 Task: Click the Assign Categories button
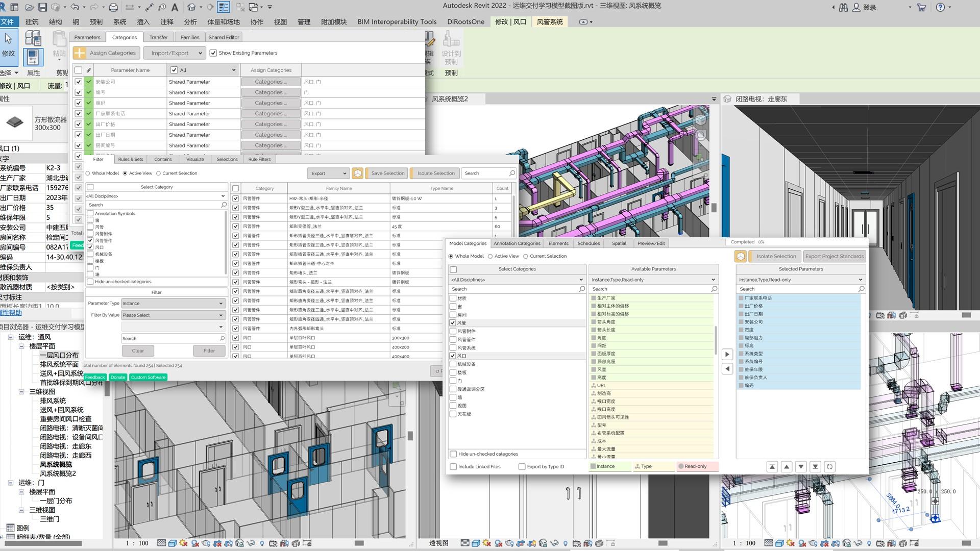(x=106, y=53)
